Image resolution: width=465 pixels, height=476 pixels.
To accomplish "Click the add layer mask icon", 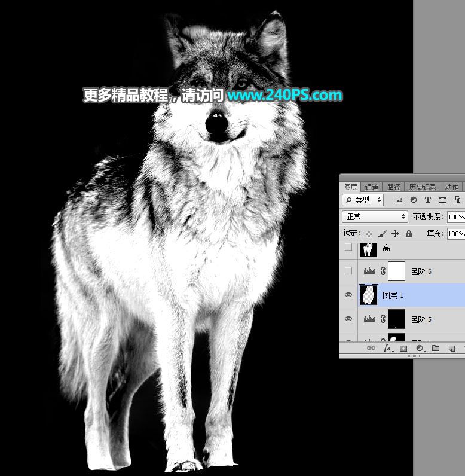I will [x=403, y=349].
